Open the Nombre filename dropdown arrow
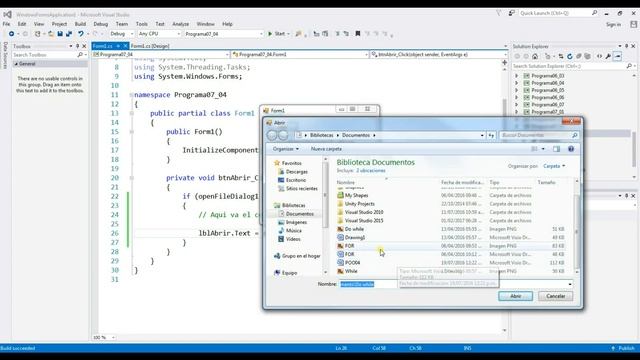This screenshot has height=360, width=640. click(x=570, y=284)
